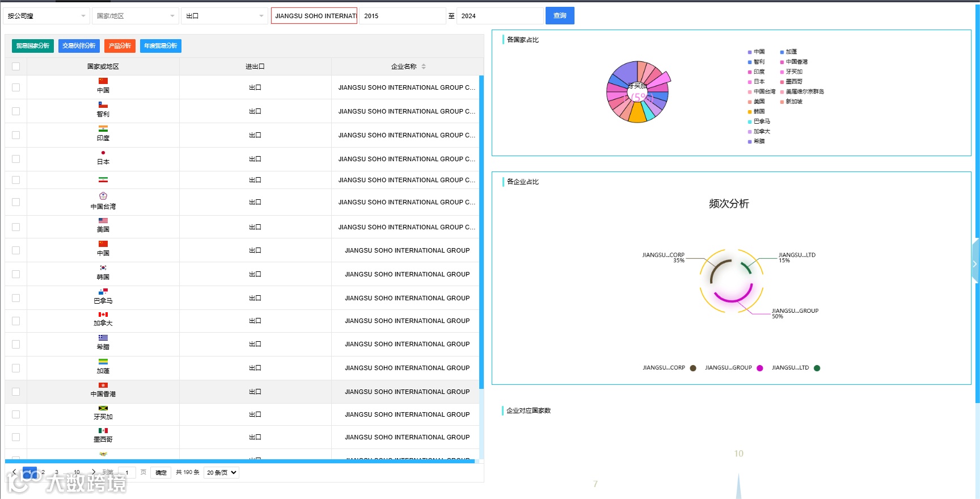
Task: Check the checkbox for the 加拿大 row
Action: click(16, 321)
